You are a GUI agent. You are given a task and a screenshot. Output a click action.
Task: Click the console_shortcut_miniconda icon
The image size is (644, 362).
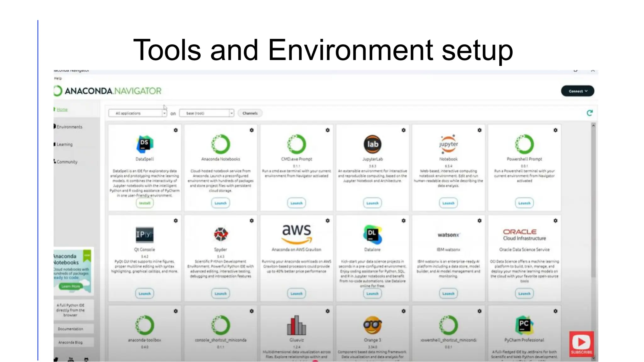pos(220,325)
